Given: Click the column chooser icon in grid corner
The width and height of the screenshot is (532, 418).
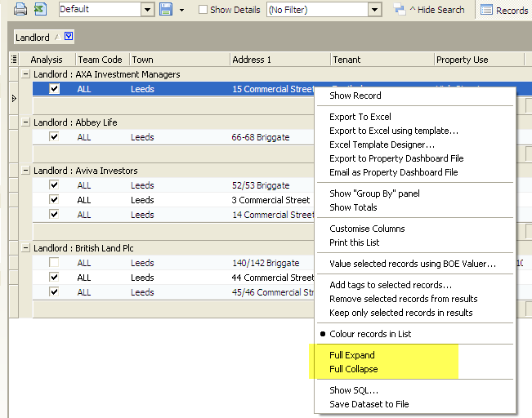Looking at the screenshot, I should 14,60.
